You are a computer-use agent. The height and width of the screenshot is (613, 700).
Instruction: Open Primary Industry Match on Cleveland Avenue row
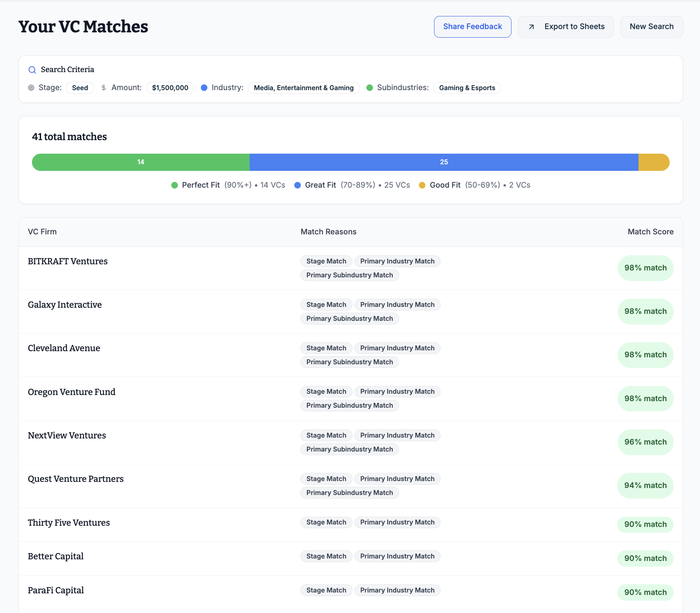(397, 348)
